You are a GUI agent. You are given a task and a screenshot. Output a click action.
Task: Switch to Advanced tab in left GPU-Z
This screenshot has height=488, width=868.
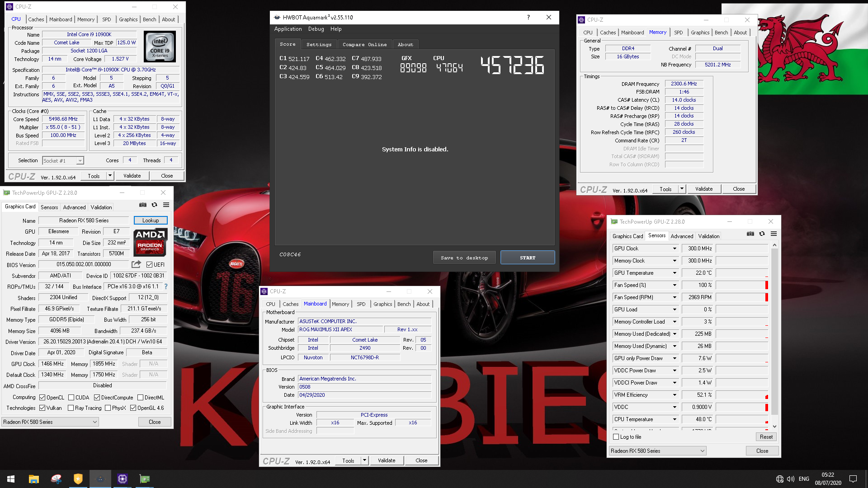[x=74, y=207]
